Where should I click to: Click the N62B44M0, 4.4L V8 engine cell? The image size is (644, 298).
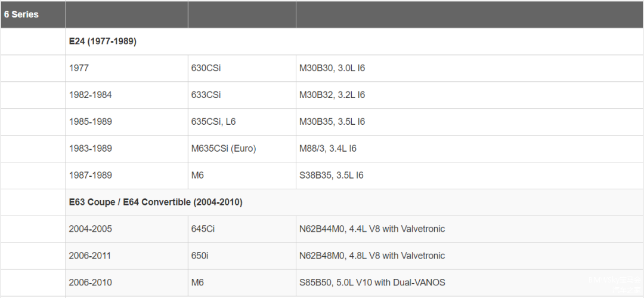point(371,229)
